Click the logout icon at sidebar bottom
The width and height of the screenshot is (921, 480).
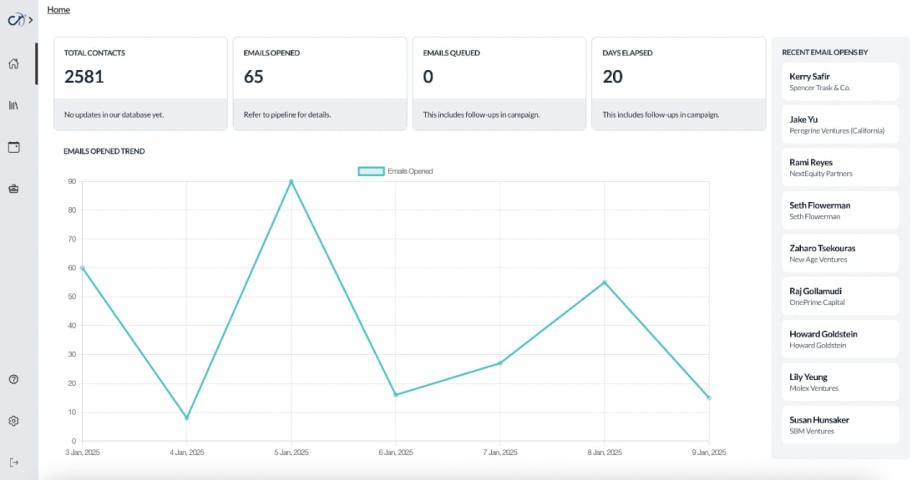point(14,462)
